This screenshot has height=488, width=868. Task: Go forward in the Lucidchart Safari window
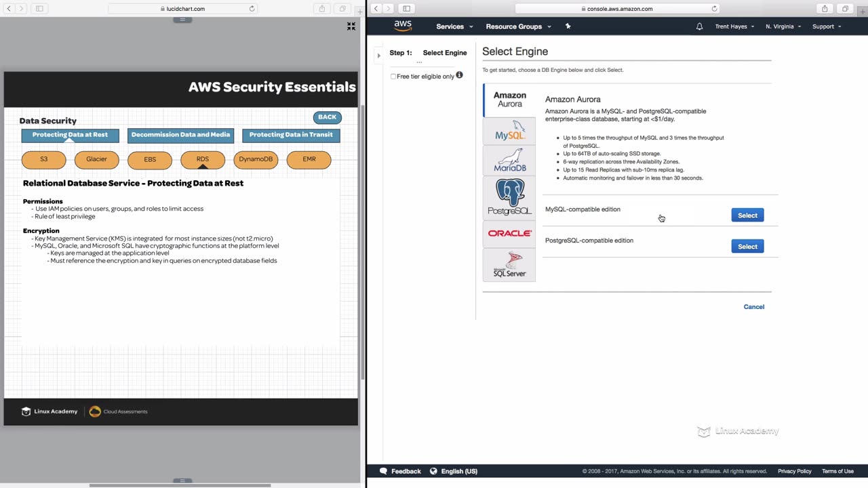21,9
